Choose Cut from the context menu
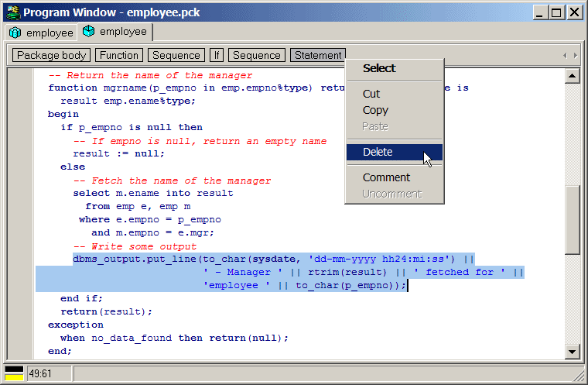 coord(395,94)
